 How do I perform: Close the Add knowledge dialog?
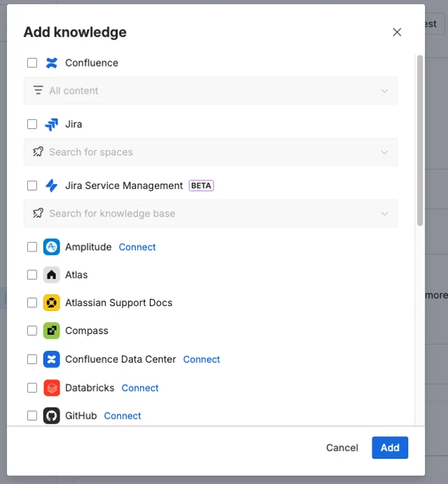tap(397, 32)
